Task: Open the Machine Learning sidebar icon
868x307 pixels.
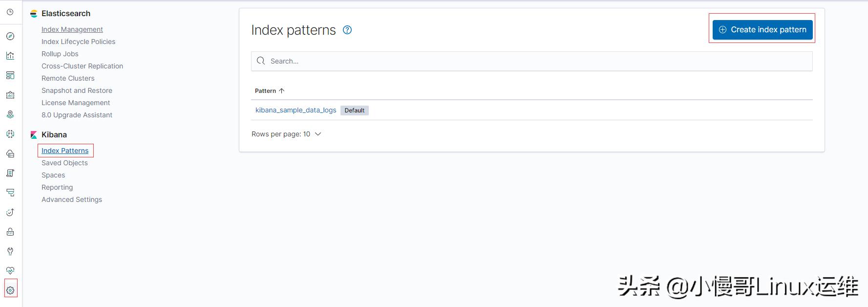Action: (x=10, y=134)
